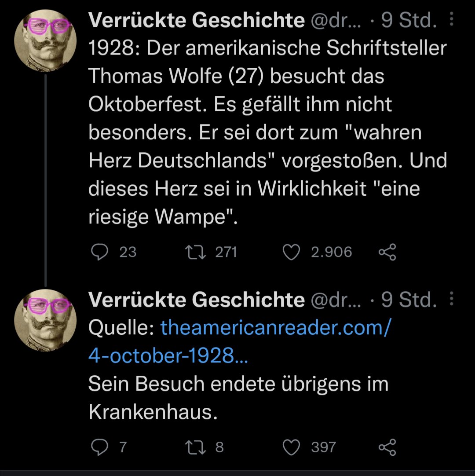Open more options menu on first tweet

tap(452, 20)
